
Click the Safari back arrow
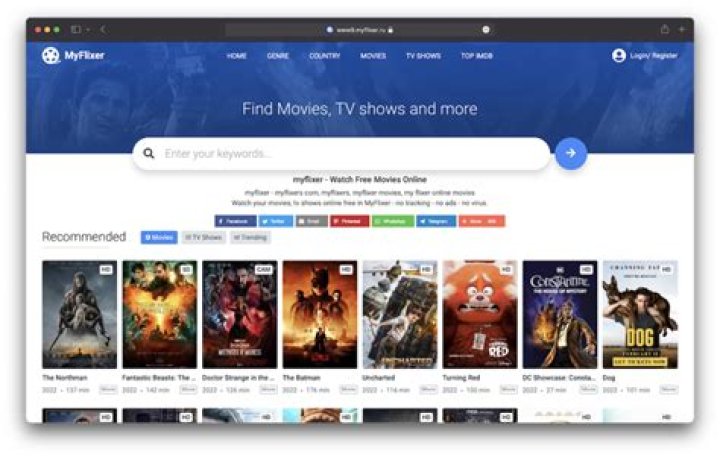103,30
